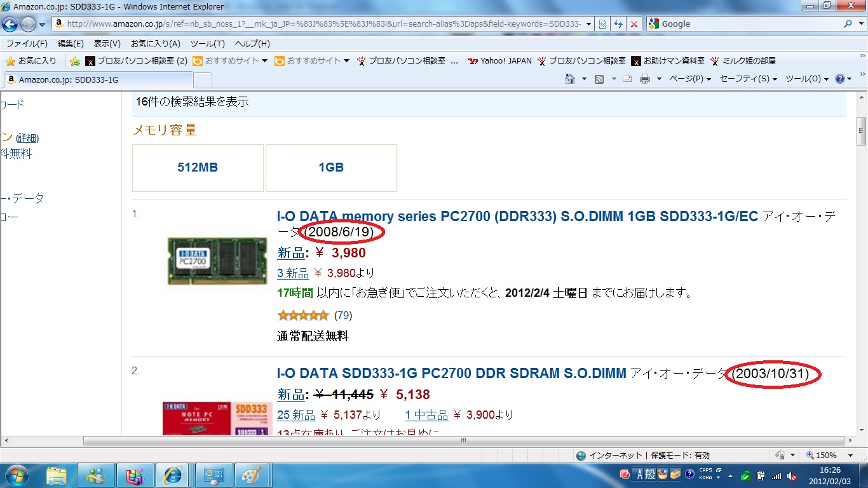Refresh the page with the refresh icon

(x=618, y=24)
